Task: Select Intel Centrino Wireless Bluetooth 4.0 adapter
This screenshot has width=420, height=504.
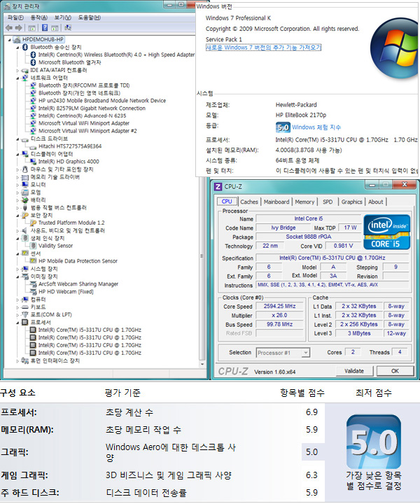Action: 116,55
